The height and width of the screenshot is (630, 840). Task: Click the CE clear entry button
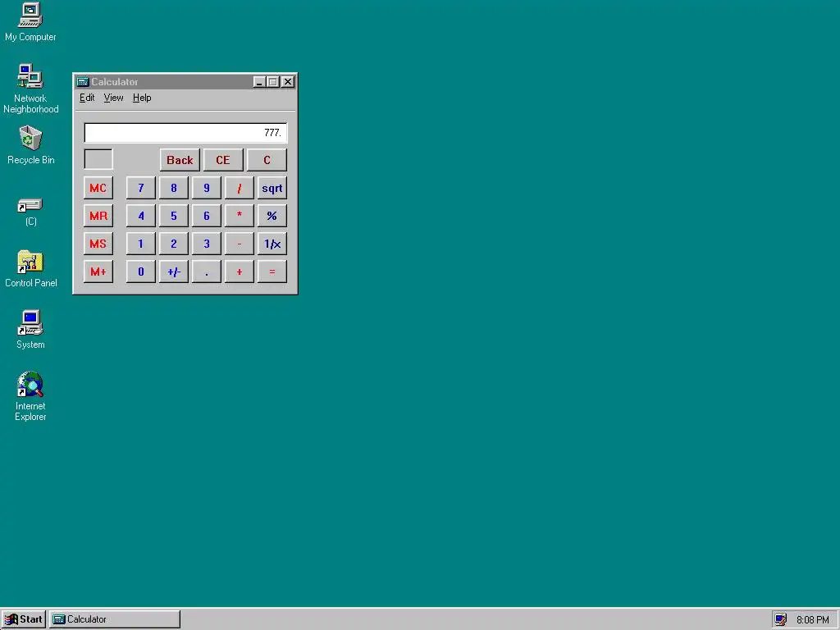(223, 160)
